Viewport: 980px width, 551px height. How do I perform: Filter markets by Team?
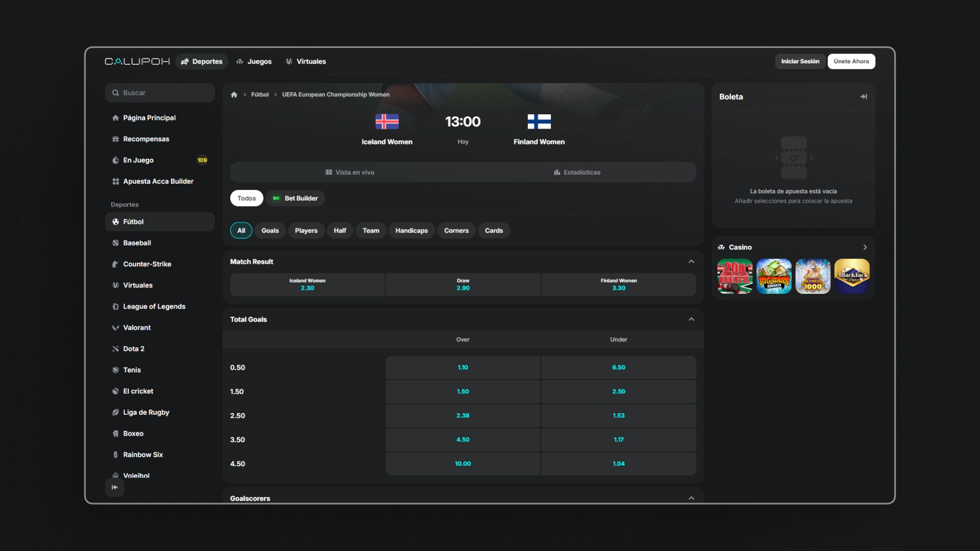tap(371, 231)
